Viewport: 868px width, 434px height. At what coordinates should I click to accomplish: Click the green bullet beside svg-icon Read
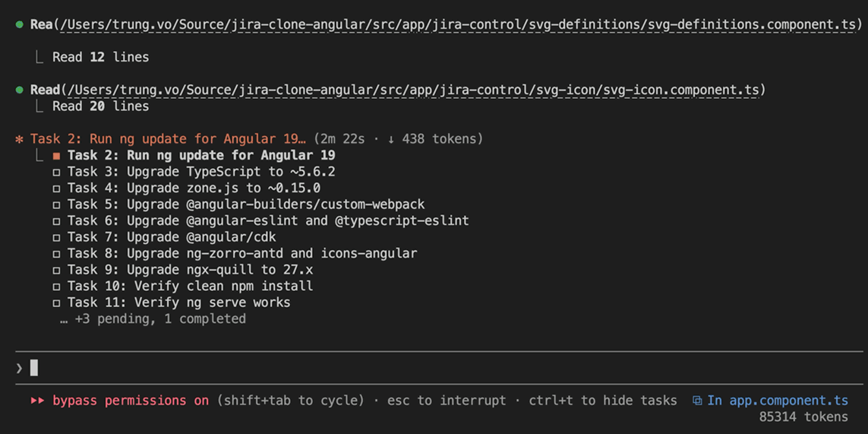pyautogui.click(x=20, y=90)
